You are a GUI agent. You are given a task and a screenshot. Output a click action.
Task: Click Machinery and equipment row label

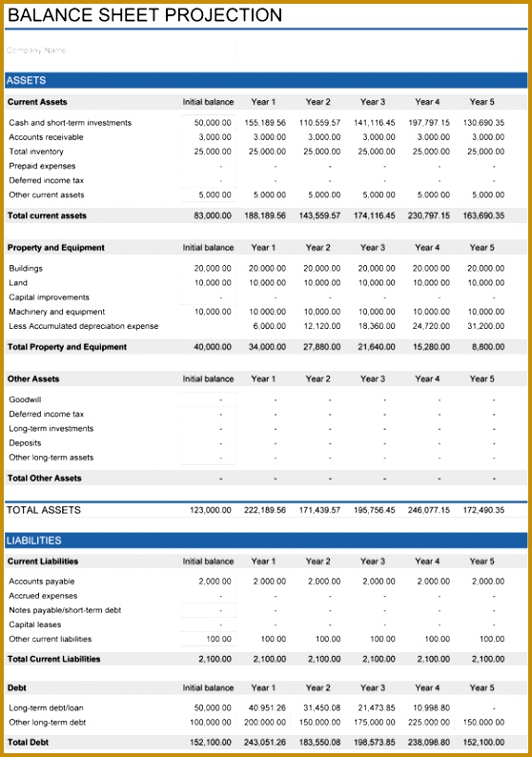(x=57, y=312)
